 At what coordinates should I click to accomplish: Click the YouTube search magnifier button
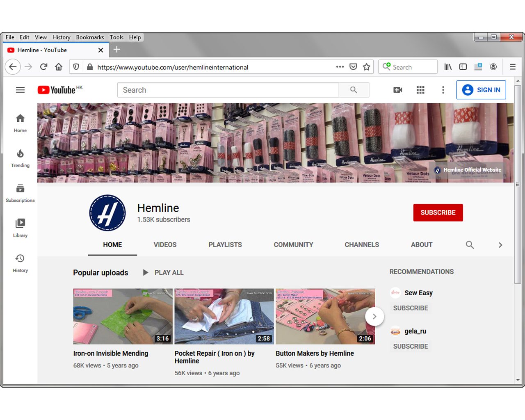pos(354,90)
